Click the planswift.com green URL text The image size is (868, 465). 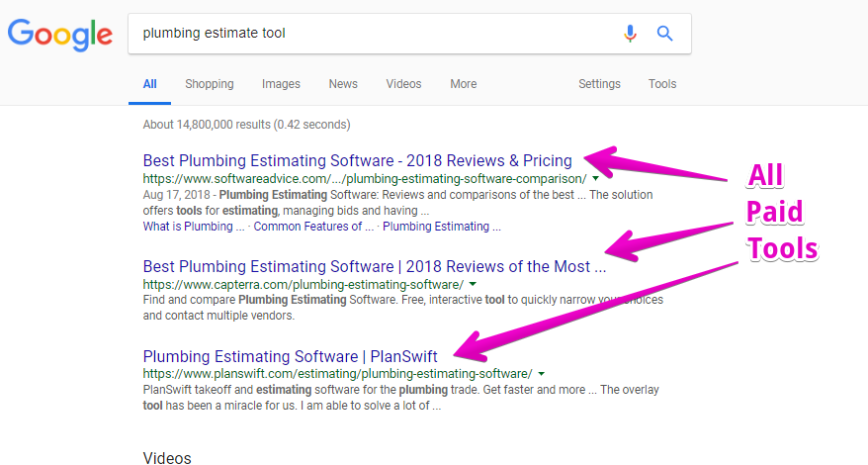coord(338,374)
